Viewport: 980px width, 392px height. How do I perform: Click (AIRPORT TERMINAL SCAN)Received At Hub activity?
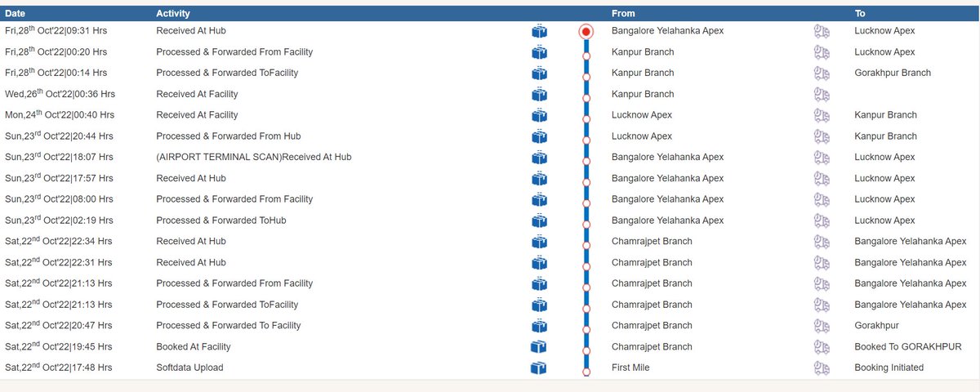pos(253,157)
